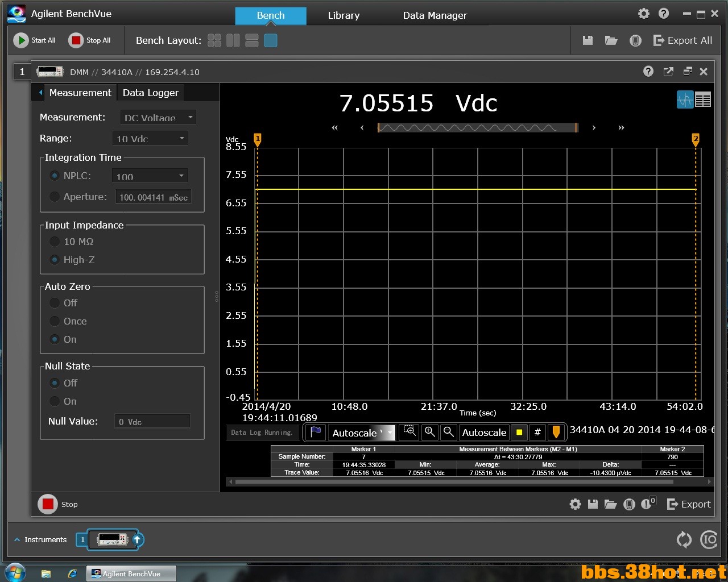Select the single-panel bench layout
This screenshot has width=728, height=582.
tap(271, 40)
